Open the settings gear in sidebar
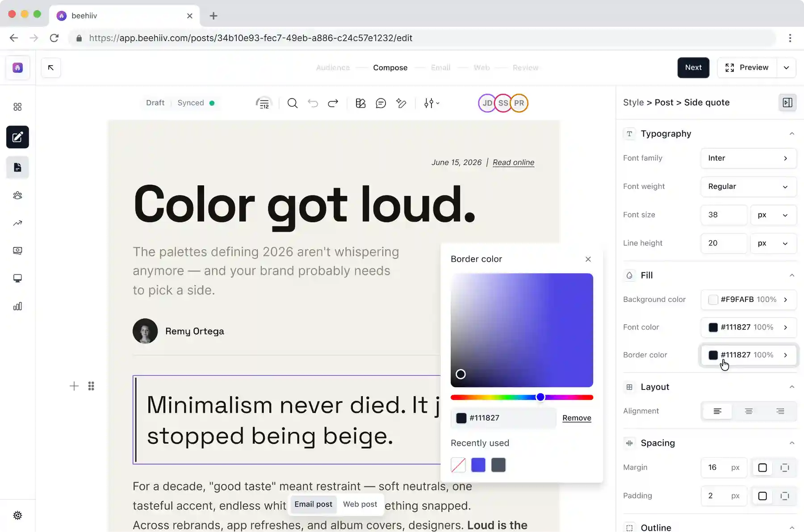The height and width of the screenshot is (532, 804). [x=17, y=515]
